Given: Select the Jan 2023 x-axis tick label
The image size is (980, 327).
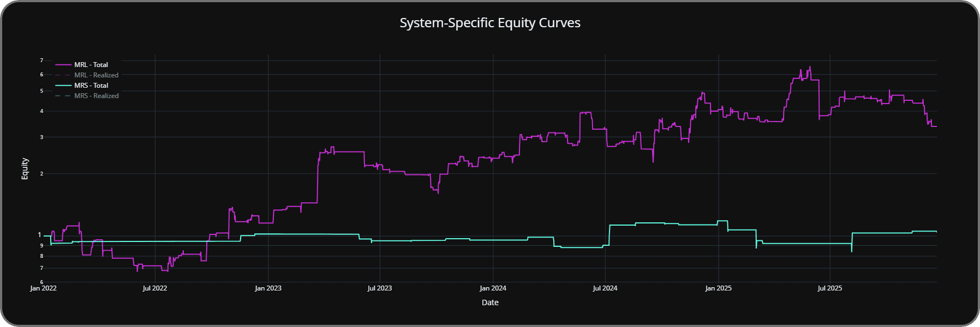Looking at the screenshot, I should (x=268, y=288).
